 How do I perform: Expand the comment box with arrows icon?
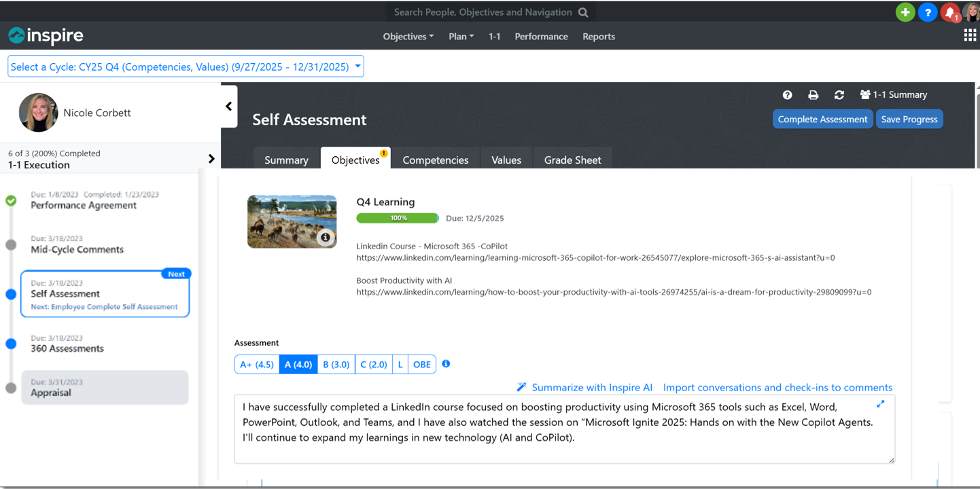(880, 404)
